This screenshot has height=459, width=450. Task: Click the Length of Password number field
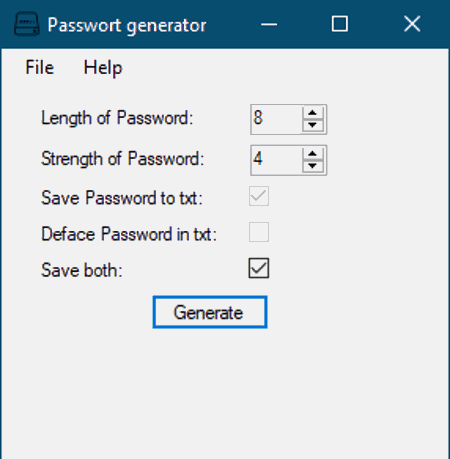point(276,119)
